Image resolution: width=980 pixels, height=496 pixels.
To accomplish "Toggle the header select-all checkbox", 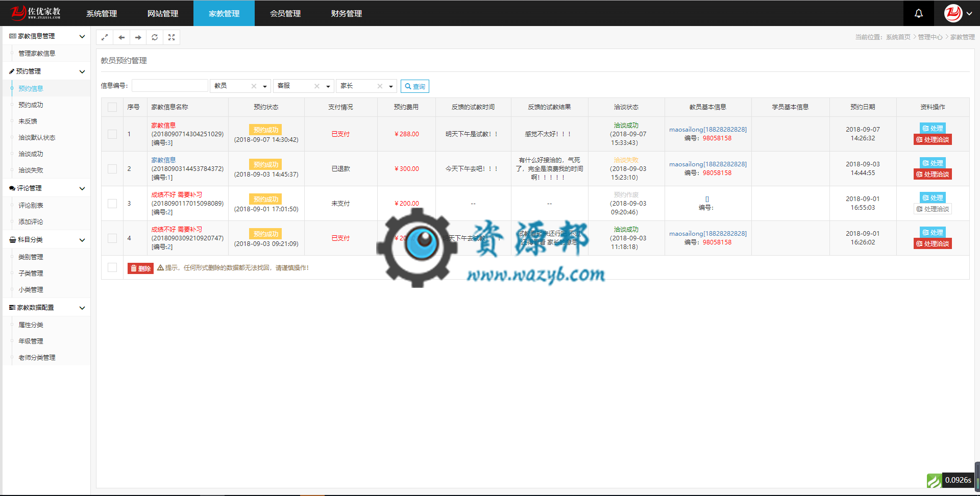I will (x=112, y=107).
